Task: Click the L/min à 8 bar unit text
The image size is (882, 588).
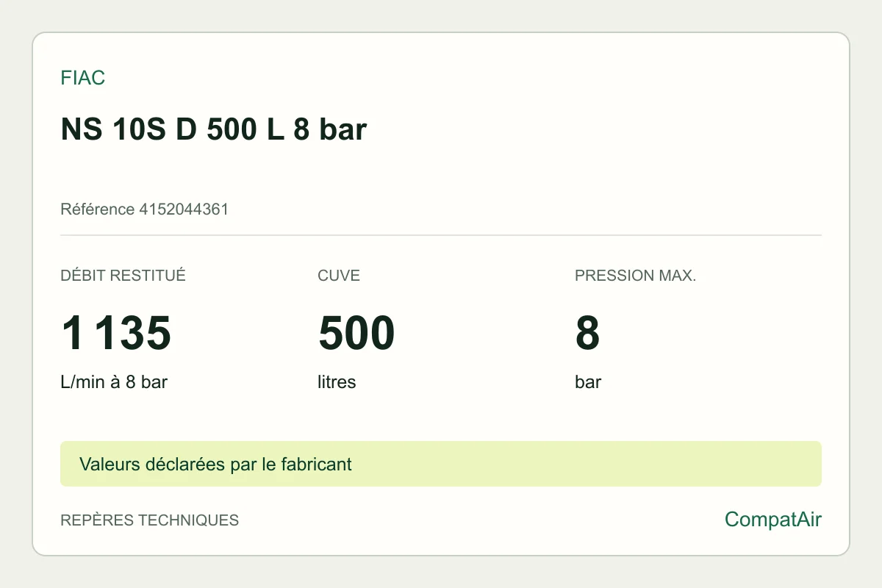Action: (x=114, y=382)
